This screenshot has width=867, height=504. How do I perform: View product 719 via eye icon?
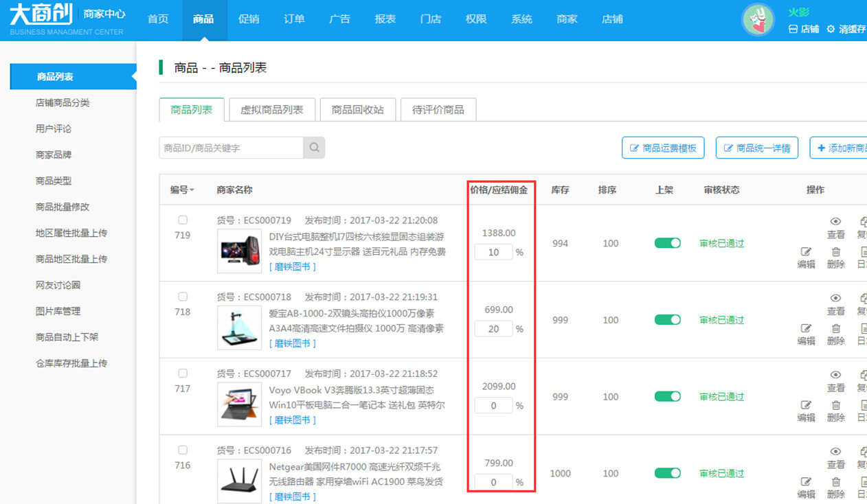pos(835,221)
